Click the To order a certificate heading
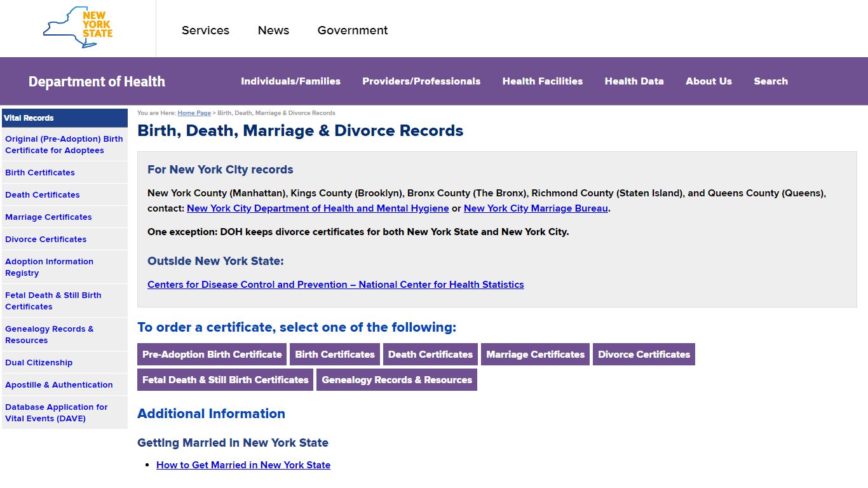Image resolution: width=868 pixels, height=488 pixels. point(297,327)
